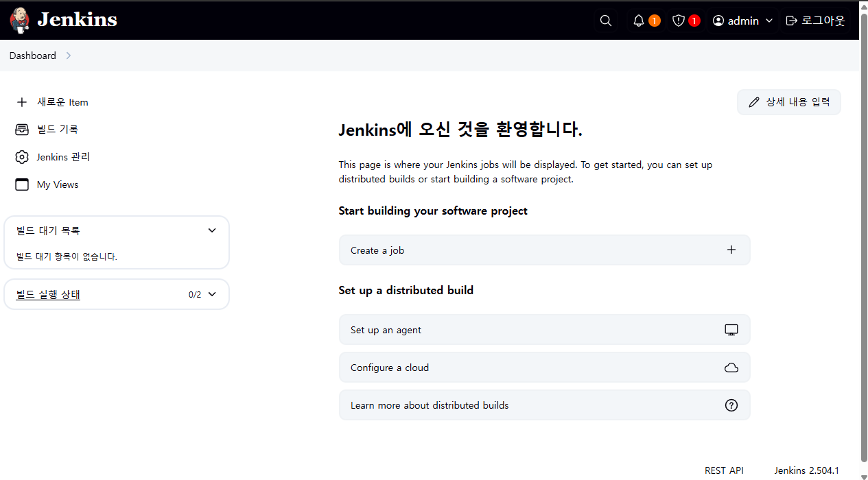This screenshot has height=480, width=868.
Task: Click the monitor icon in Set up an agent
Action: point(731,330)
